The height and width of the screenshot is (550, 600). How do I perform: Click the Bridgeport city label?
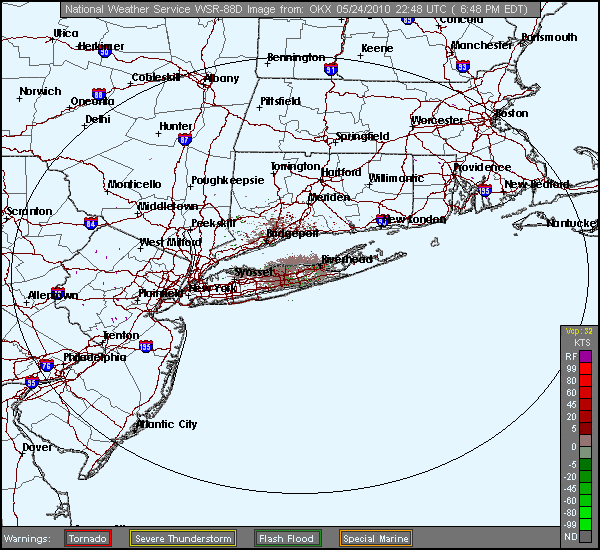tap(292, 233)
